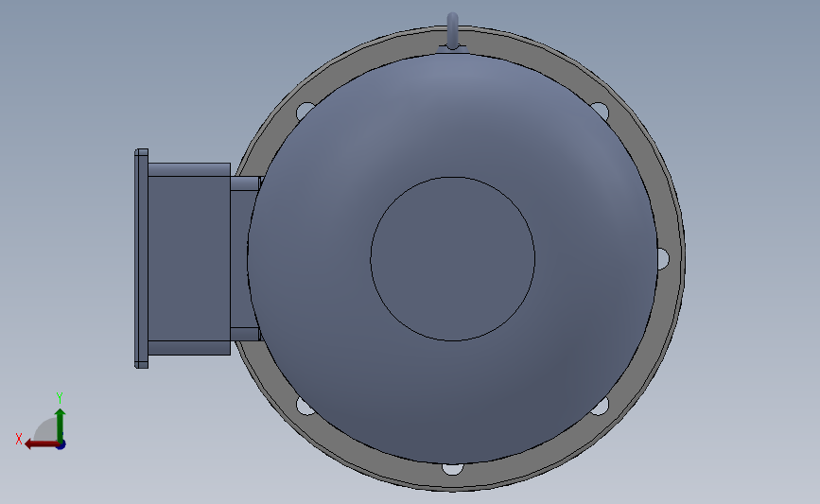Click the green Y axis arrow of the triad

61,424
